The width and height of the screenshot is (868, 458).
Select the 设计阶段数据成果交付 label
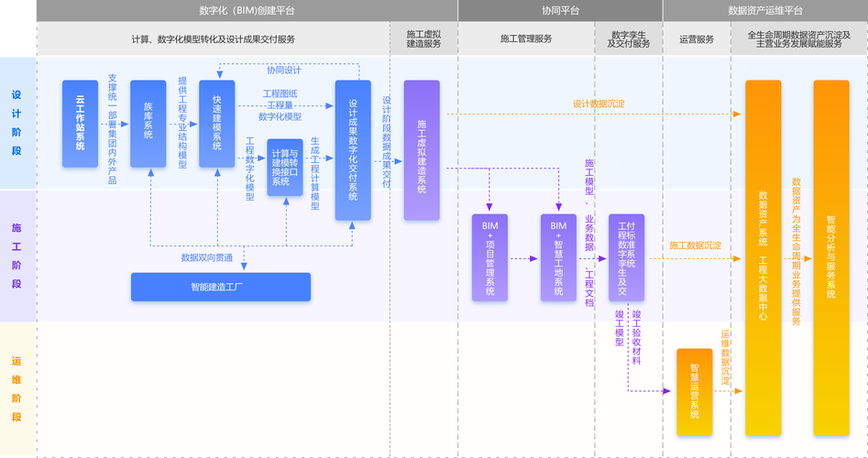387,142
